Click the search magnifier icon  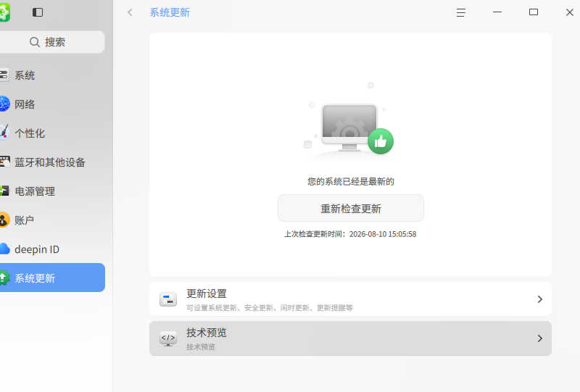[35, 42]
